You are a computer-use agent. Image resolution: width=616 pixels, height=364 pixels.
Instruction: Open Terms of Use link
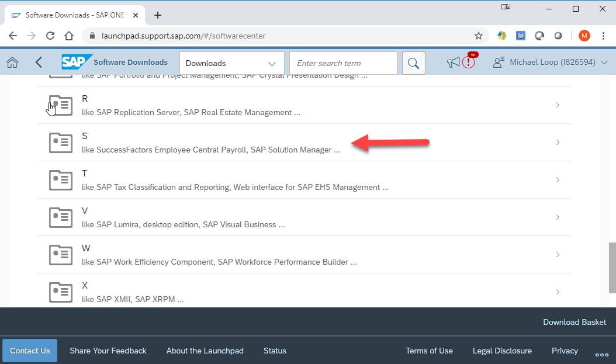(429, 351)
